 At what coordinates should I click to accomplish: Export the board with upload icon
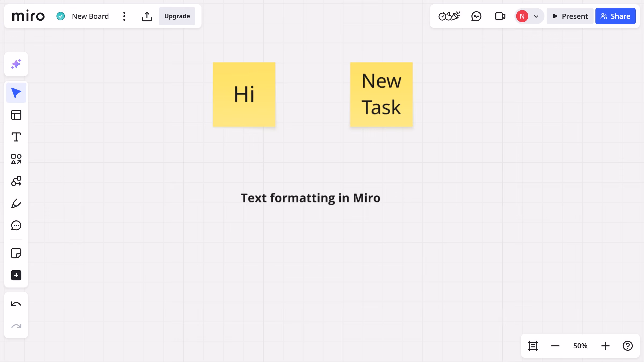click(147, 16)
